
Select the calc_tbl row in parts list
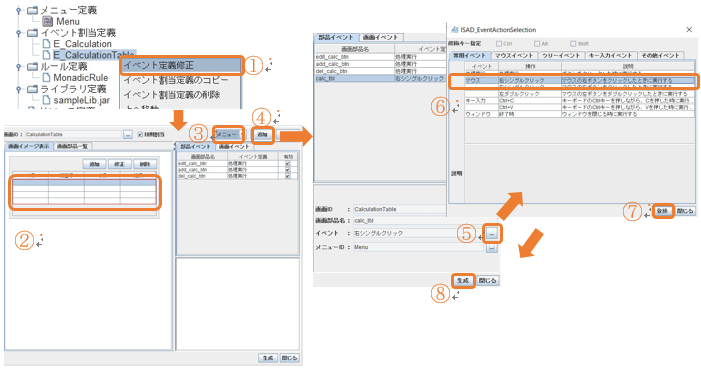[380, 79]
